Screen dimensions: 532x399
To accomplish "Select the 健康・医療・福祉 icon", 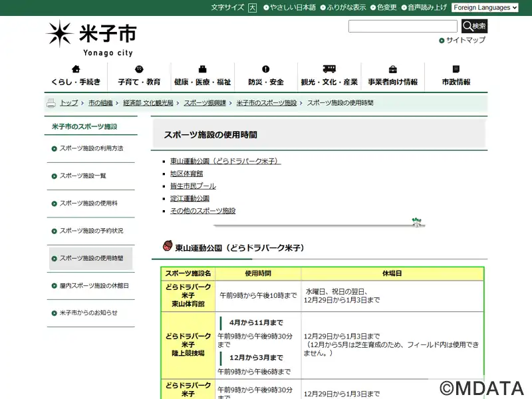I will [x=202, y=69].
